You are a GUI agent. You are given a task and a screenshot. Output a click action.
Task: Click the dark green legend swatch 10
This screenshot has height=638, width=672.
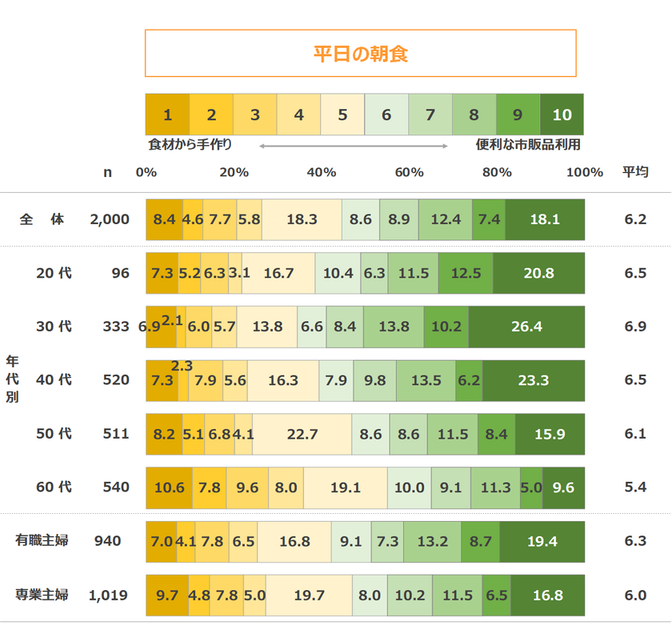pyautogui.click(x=562, y=114)
